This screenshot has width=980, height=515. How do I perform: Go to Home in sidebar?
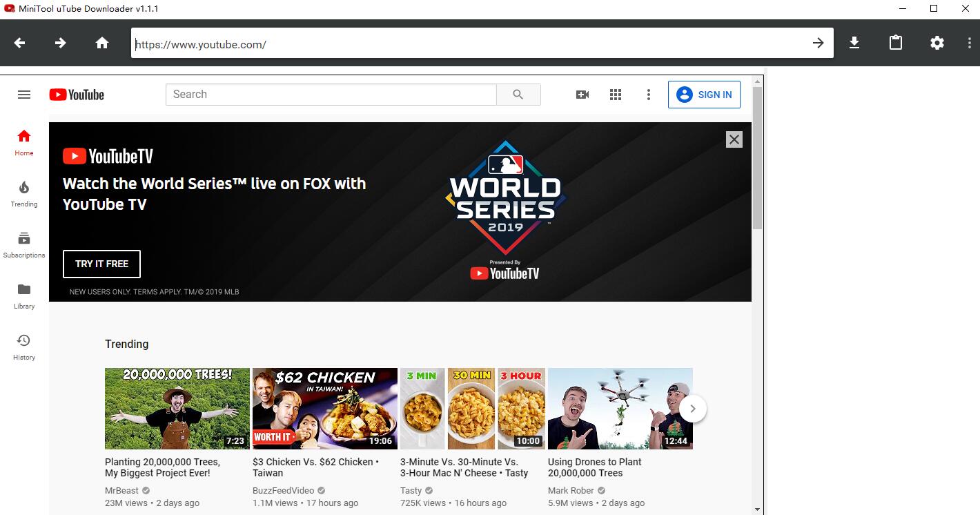[24, 142]
